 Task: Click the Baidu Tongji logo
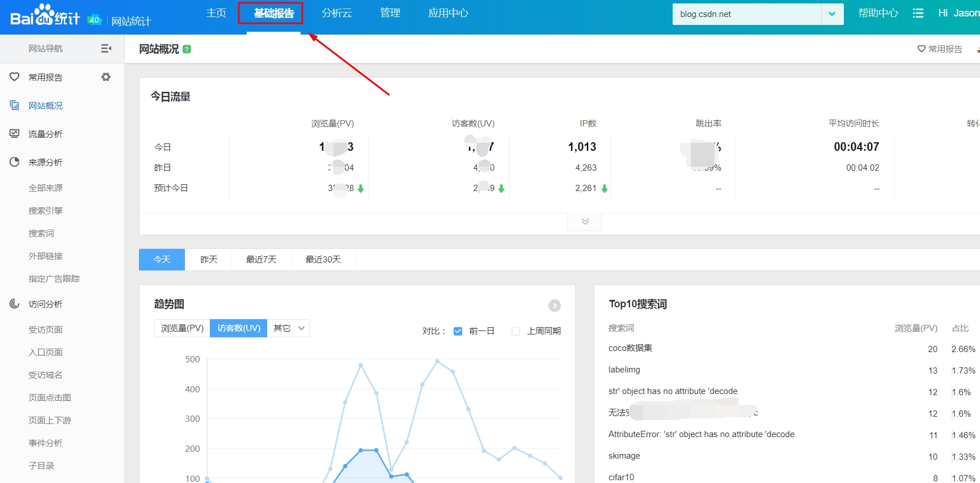pyautogui.click(x=45, y=15)
